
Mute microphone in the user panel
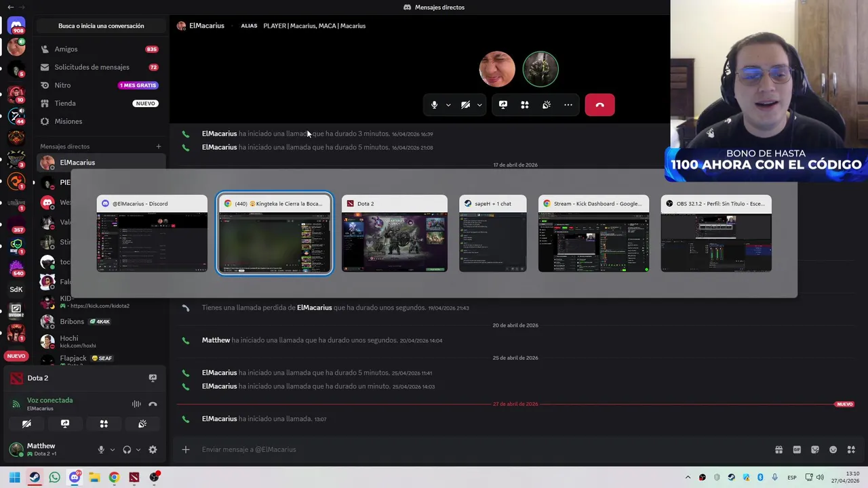click(101, 449)
